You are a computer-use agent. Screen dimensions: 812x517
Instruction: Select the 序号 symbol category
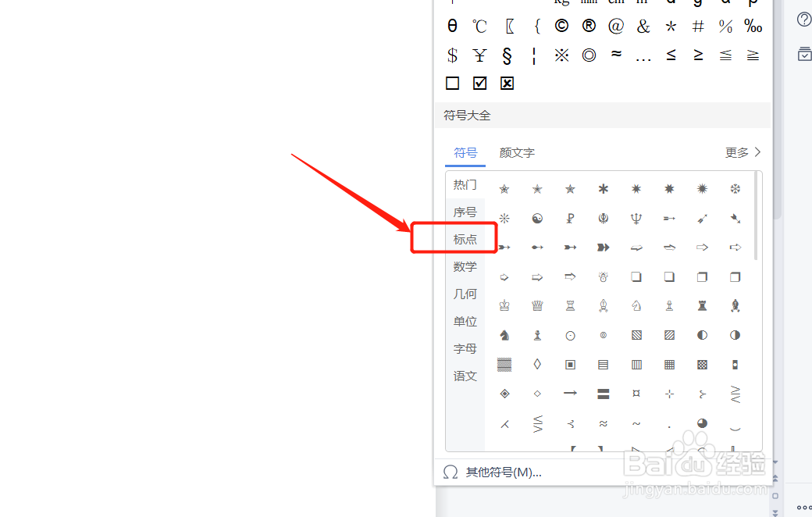[x=465, y=212]
